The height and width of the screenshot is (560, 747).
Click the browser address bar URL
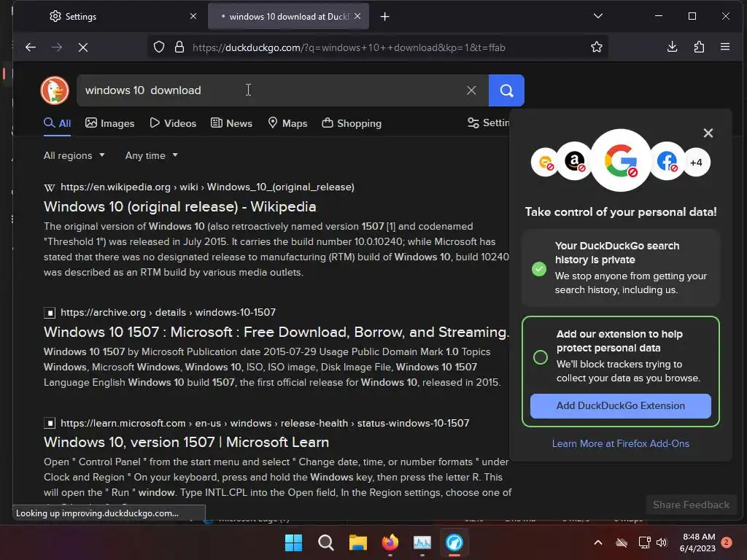point(349,47)
